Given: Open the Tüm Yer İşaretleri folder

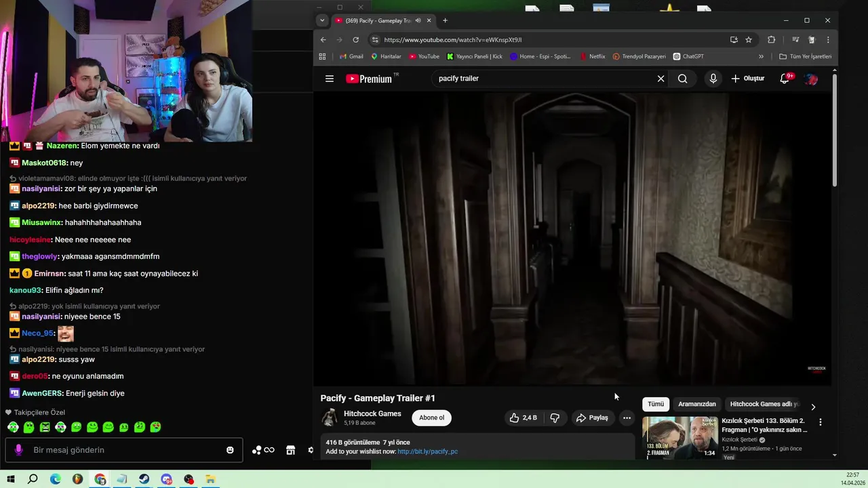Looking at the screenshot, I should click(805, 57).
